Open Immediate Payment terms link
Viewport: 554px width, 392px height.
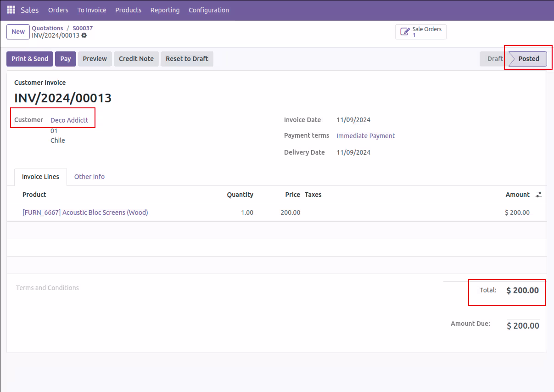(x=366, y=136)
